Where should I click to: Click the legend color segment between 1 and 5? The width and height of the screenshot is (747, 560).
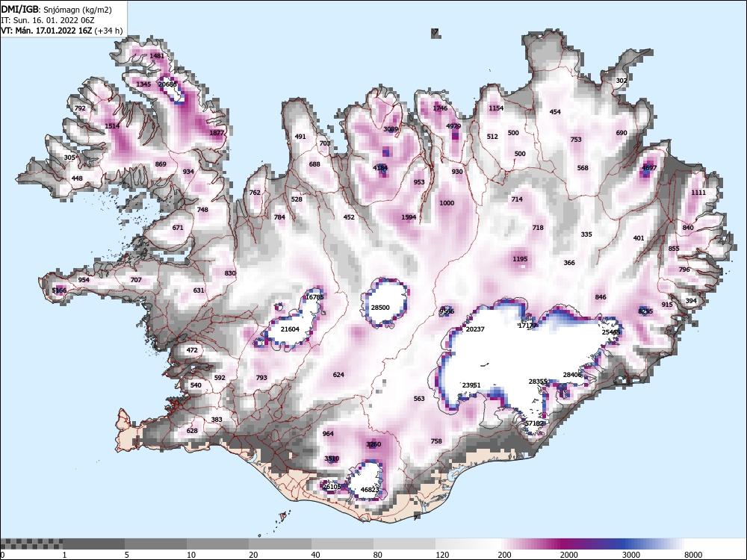pyautogui.click(x=94, y=544)
